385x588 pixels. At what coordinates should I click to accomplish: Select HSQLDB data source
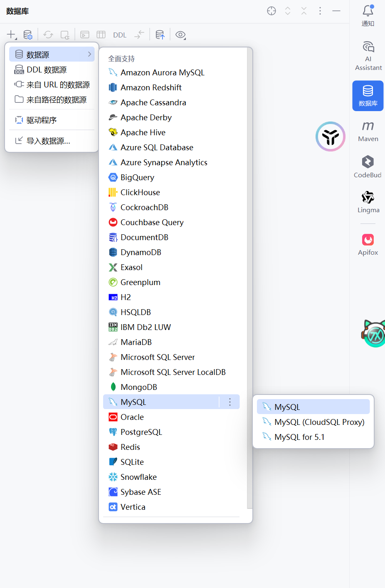tap(171, 312)
